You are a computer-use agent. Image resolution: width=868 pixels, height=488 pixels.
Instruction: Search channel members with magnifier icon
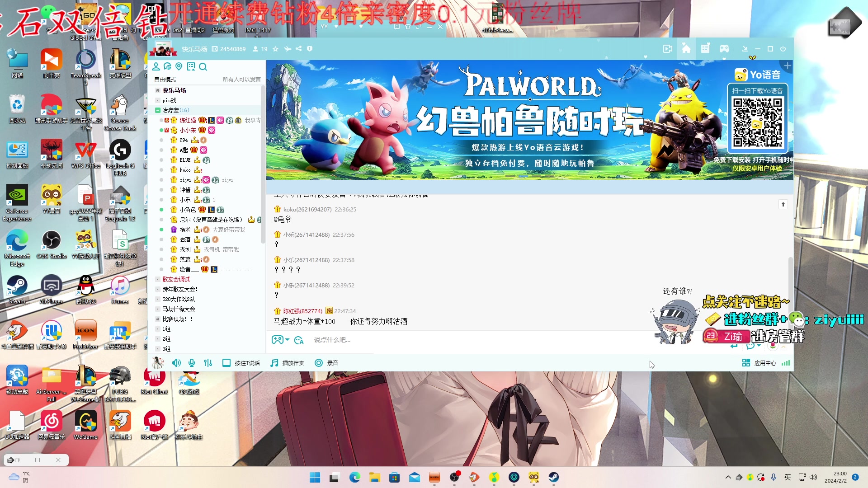tap(203, 67)
